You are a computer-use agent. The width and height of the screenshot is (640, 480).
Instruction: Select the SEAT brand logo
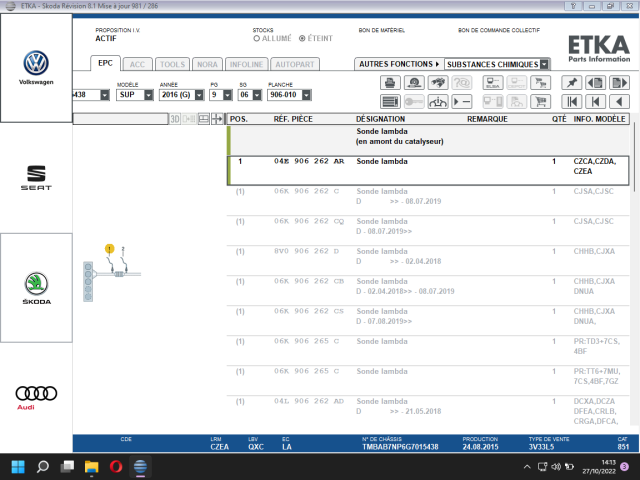click(x=36, y=178)
